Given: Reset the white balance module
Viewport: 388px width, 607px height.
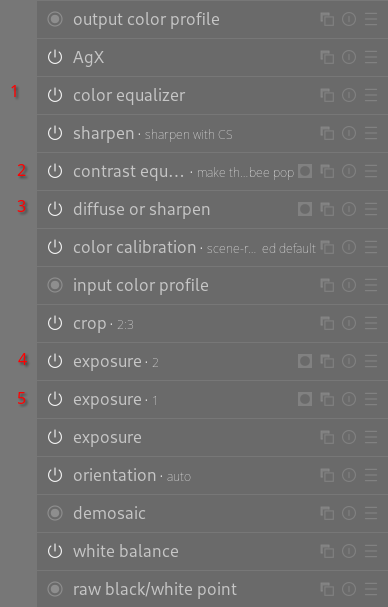Looking at the screenshot, I should pyautogui.click(x=349, y=551).
